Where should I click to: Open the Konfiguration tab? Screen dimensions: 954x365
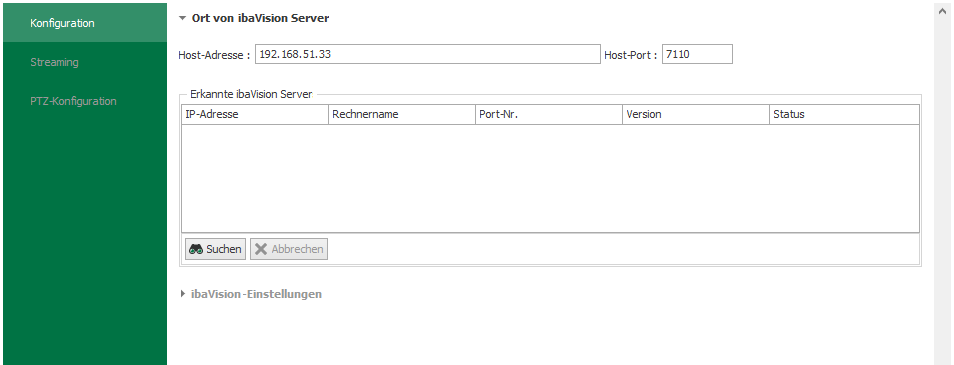[85, 23]
